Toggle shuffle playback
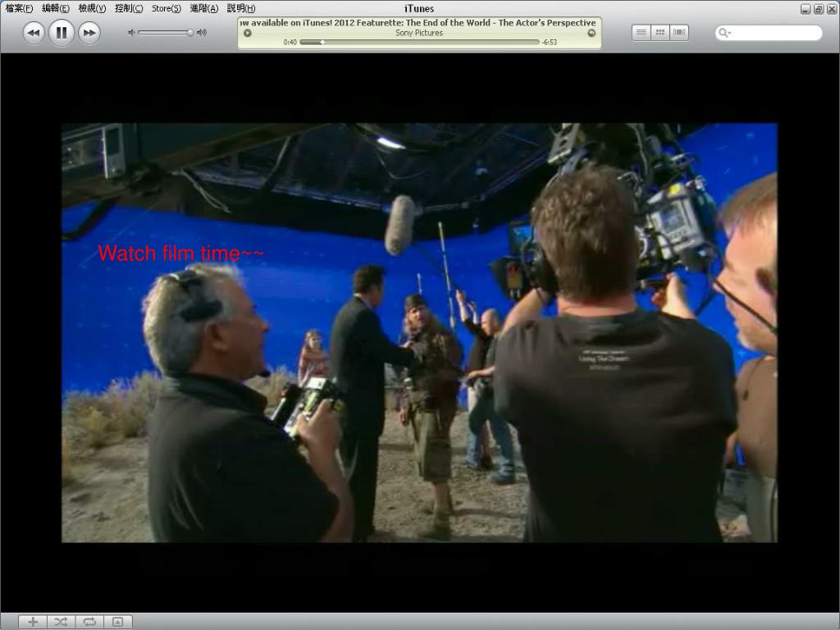The image size is (840, 630). click(x=61, y=622)
